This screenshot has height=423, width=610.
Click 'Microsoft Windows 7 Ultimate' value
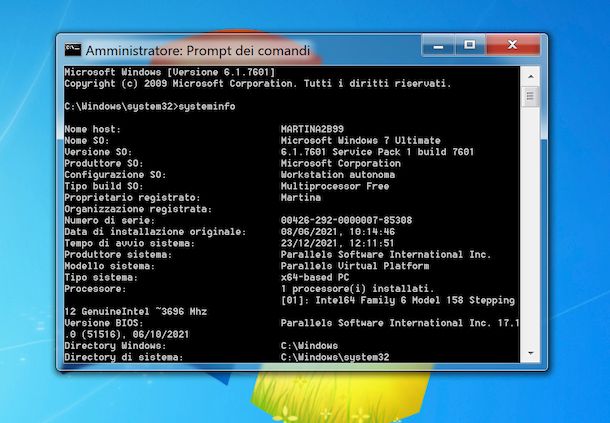pos(361,140)
